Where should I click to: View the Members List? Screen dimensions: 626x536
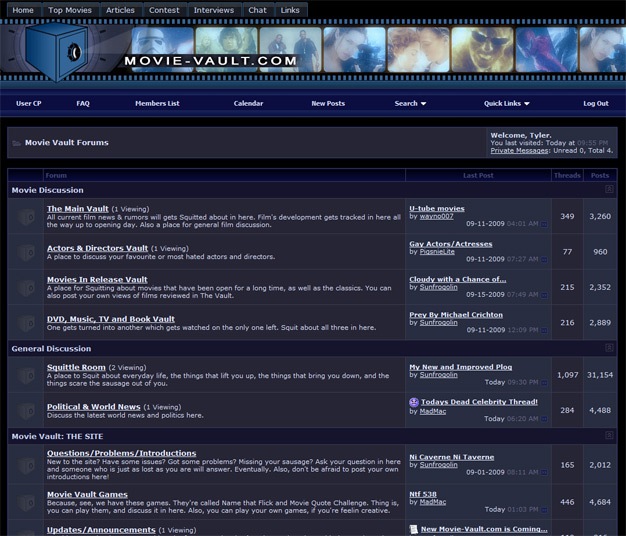click(x=157, y=103)
